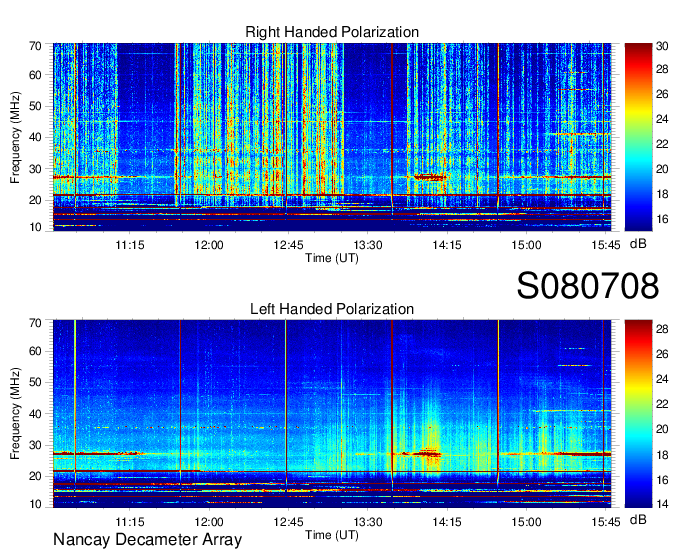Click the 15:45 time tick on right-handed plot
The image size is (680, 552).
[605, 245]
